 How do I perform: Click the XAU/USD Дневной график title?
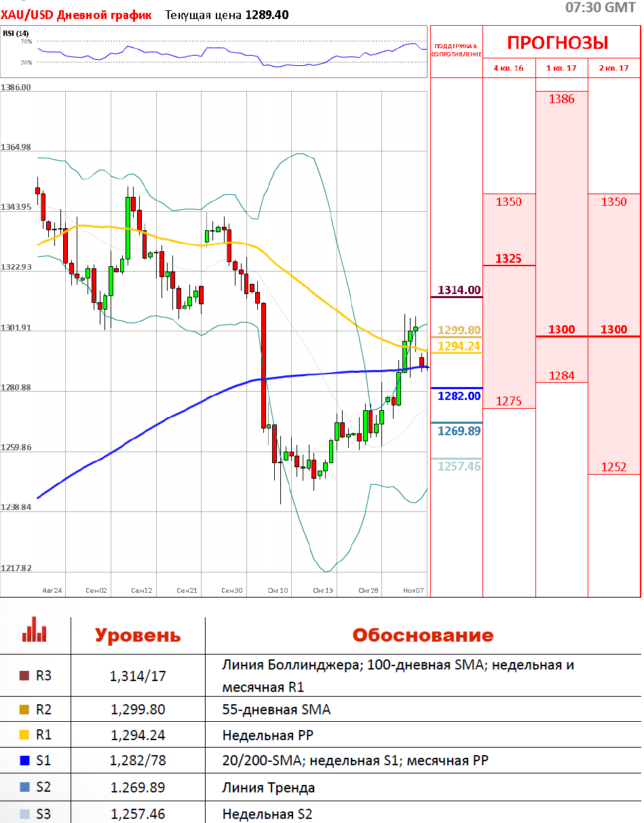pos(76,14)
